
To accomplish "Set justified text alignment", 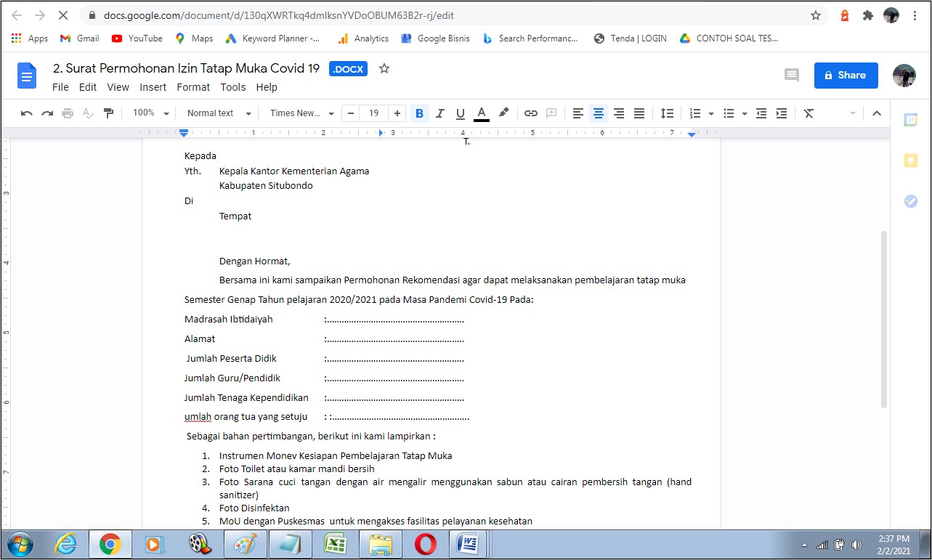I will coord(639,113).
